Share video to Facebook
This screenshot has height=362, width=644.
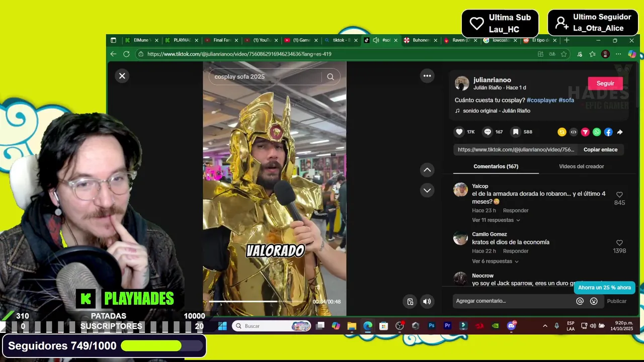point(608,132)
